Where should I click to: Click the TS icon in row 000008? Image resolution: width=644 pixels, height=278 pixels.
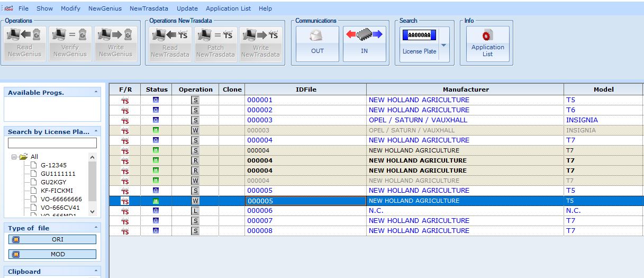tap(125, 230)
